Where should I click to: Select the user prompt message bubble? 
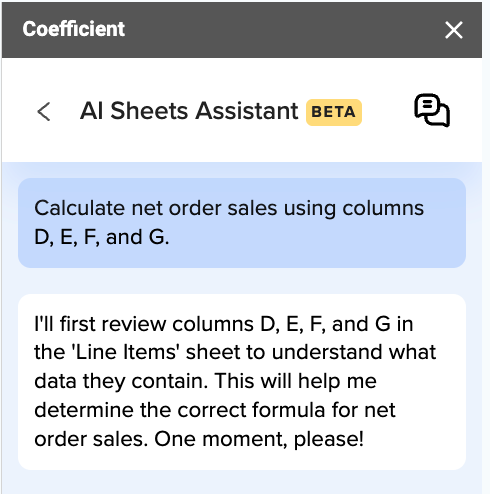(x=242, y=223)
